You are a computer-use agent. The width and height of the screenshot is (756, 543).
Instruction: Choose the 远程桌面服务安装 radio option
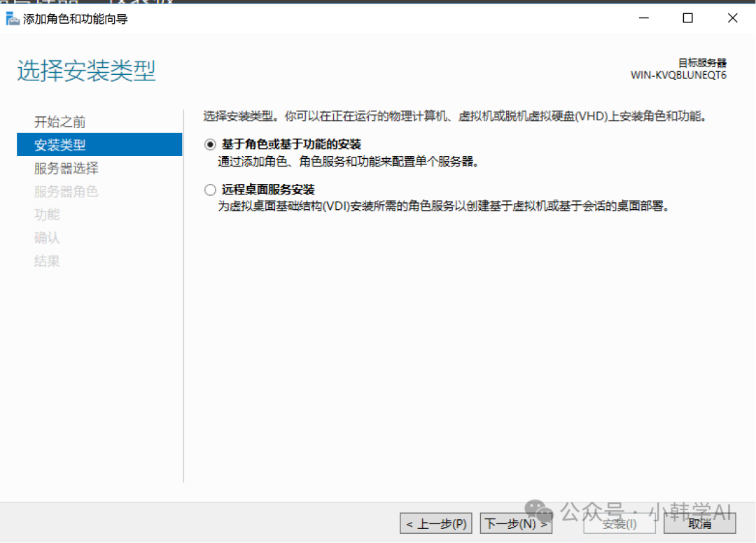pos(210,190)
